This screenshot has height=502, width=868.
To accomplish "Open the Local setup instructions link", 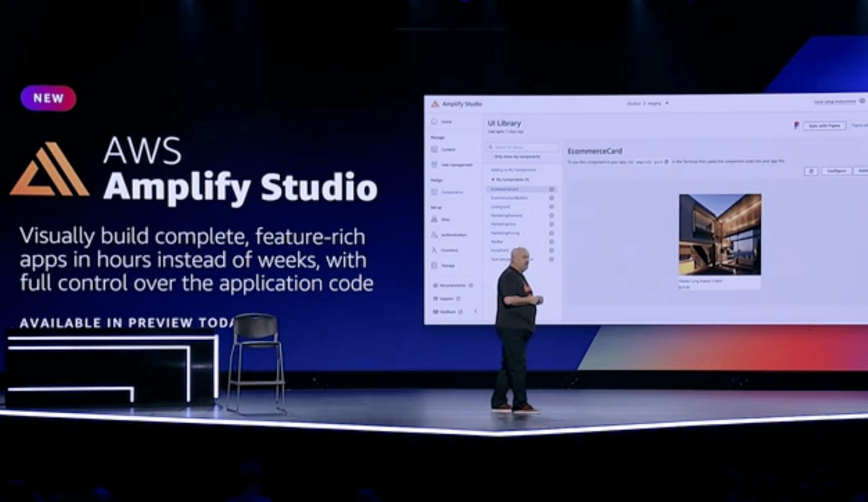I will tap(835, 101).
